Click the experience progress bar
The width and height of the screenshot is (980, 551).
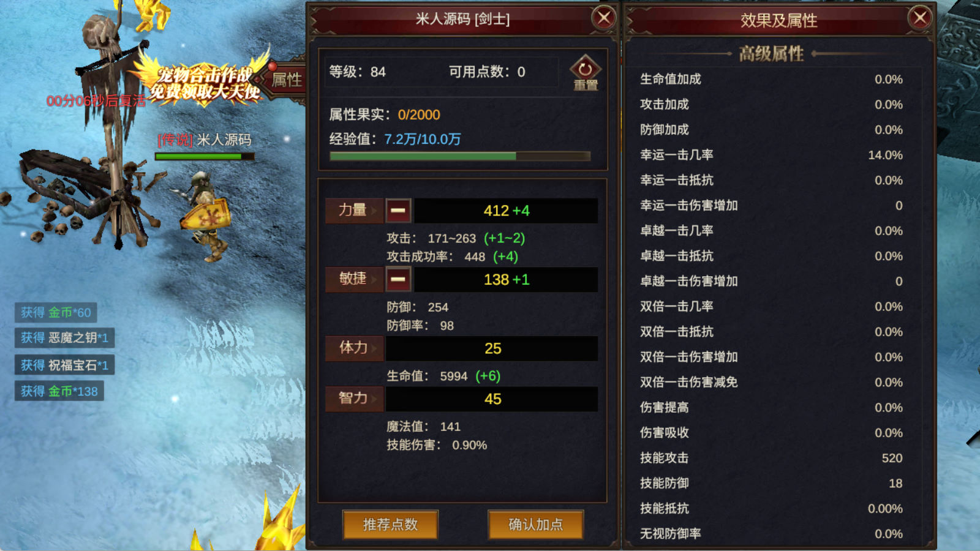click(460, 156)
